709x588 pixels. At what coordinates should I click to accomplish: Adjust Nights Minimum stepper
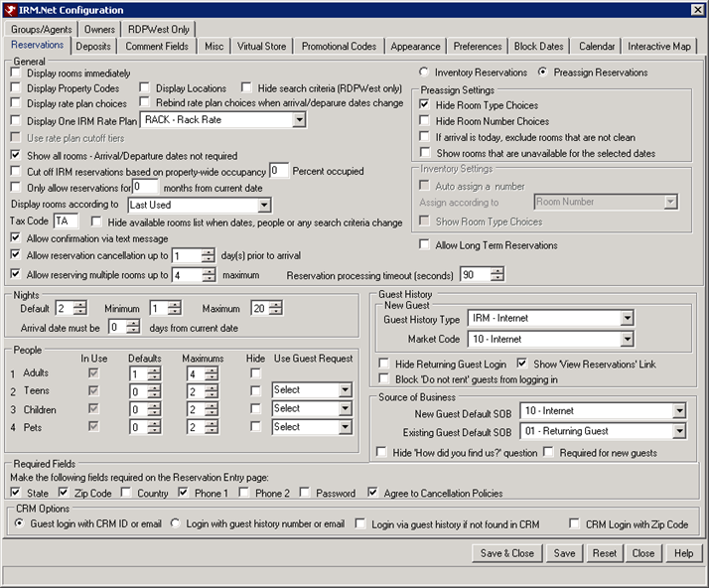pyautogui.click(x=175, y=308)
